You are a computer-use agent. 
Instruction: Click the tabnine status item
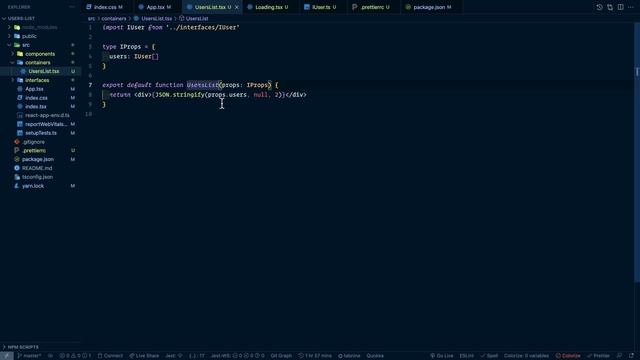point(349,356)
